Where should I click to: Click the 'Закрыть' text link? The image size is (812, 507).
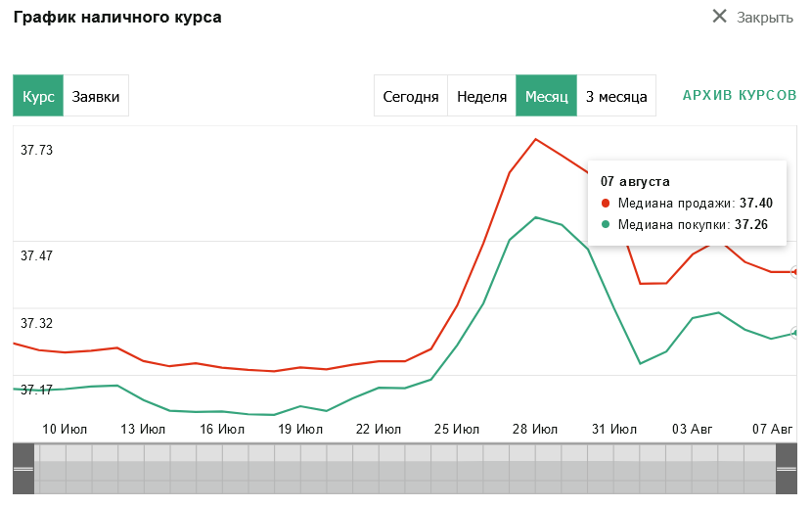pos(764,18)
